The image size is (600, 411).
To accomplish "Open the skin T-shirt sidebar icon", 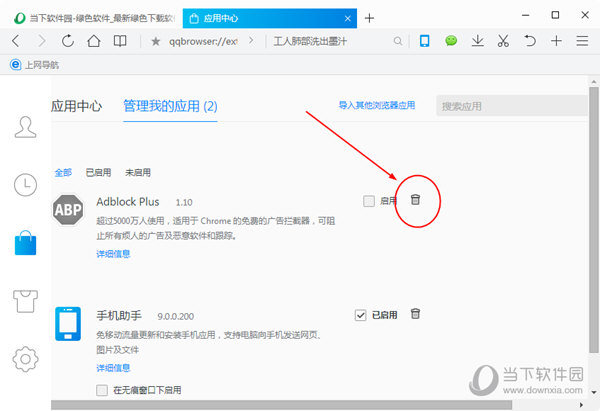I will 26,299.
